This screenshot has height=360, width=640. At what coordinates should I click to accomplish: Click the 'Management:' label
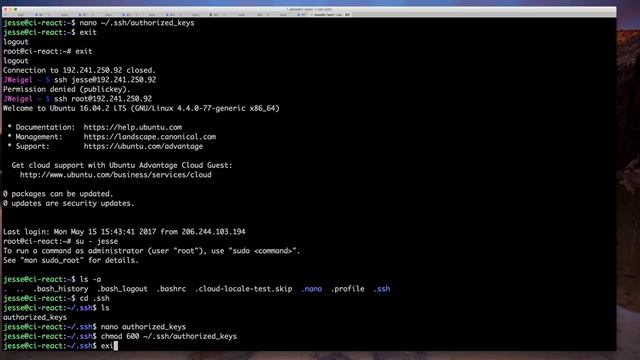click(39, 137)
